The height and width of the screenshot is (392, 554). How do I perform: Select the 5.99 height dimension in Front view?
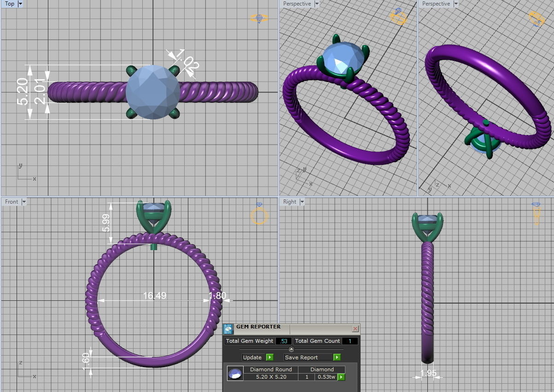pyautogui.click(x=106, y=223)
